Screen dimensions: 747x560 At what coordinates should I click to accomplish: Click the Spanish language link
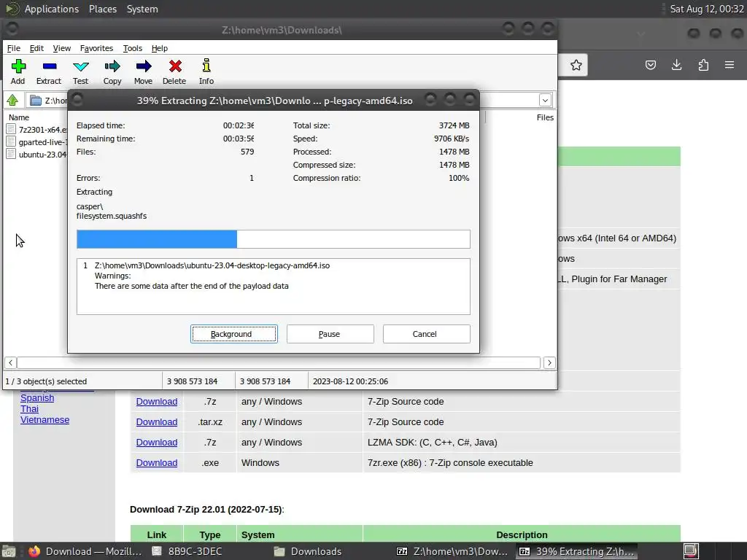pos(37,397)
